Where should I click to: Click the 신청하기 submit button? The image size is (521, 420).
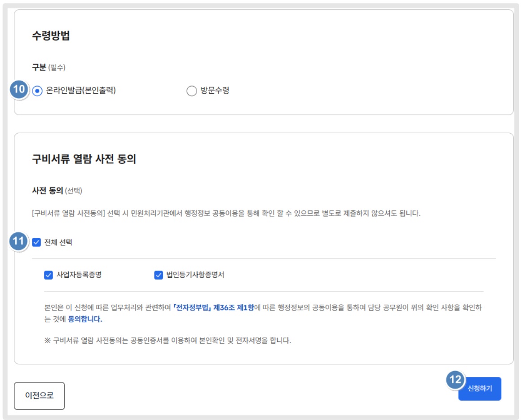click(480, 389)
